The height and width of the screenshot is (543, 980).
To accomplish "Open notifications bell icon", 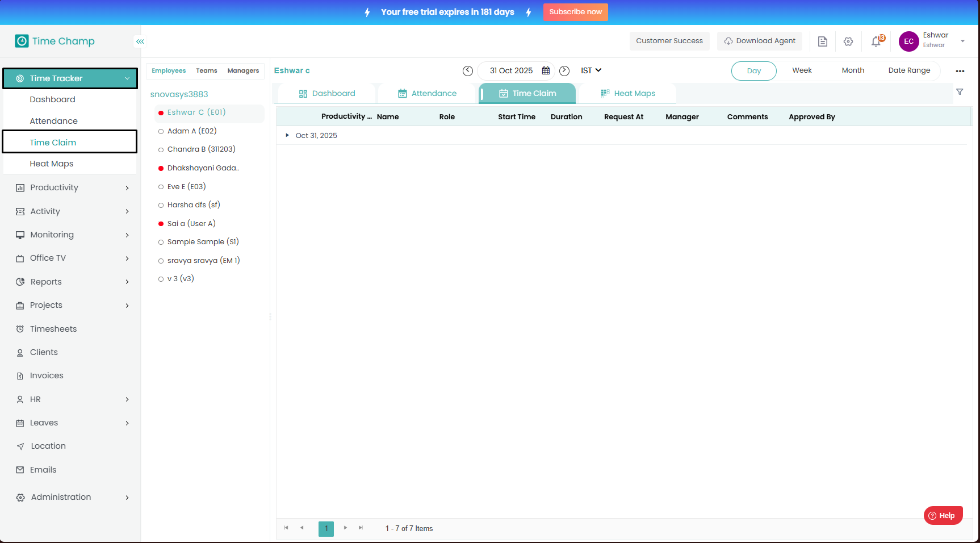I will 877,41.
